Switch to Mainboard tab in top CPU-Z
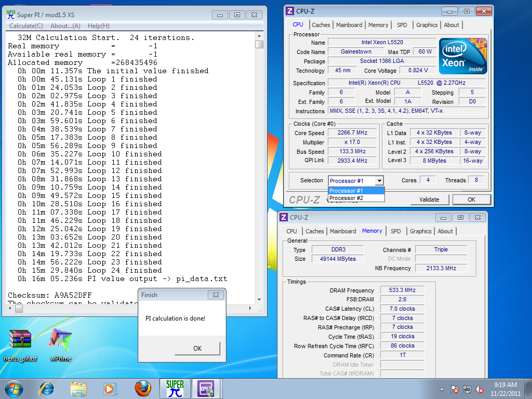Viewport: 532px width, 399px height. point(349,25)
